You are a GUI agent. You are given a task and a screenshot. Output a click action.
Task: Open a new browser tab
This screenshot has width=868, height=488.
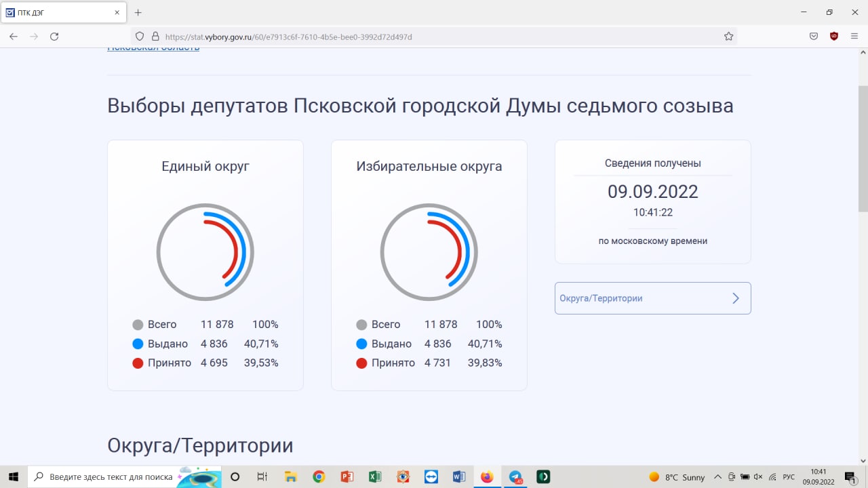coord(138,12)
